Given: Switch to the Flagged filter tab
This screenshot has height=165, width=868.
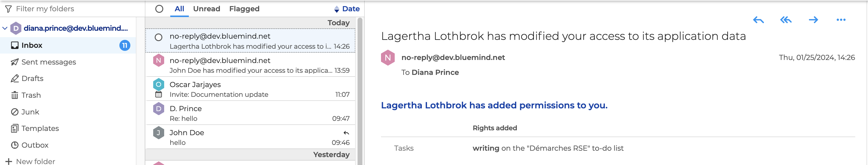Looking at the screenshot, I should (x=244, y=9).
